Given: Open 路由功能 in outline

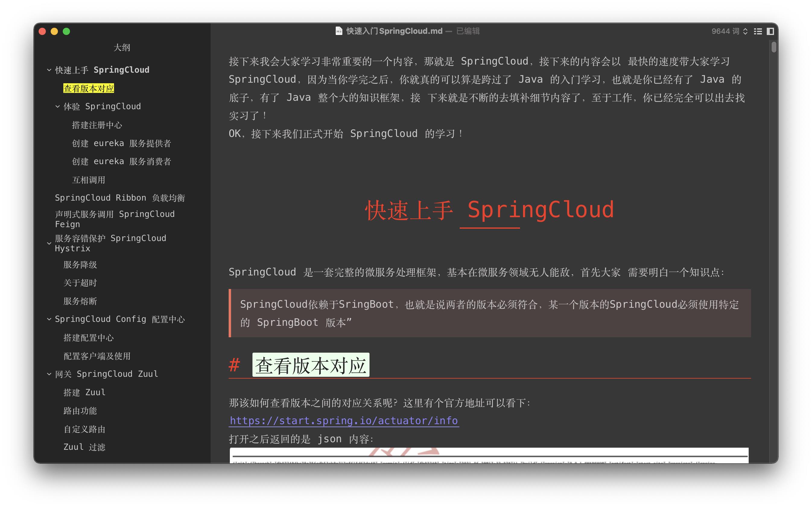Looking at the screenshot, I should [80, 411].
